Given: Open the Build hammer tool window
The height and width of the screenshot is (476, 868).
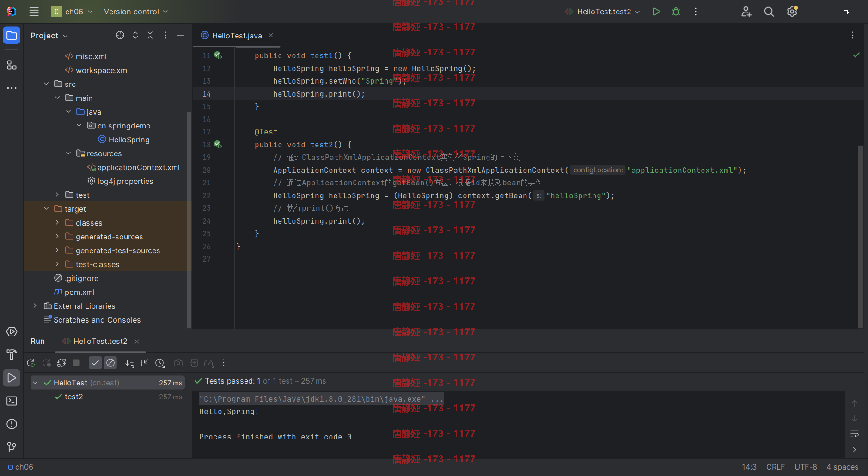Looking at the screenshot, I should (x=12, y=355).
